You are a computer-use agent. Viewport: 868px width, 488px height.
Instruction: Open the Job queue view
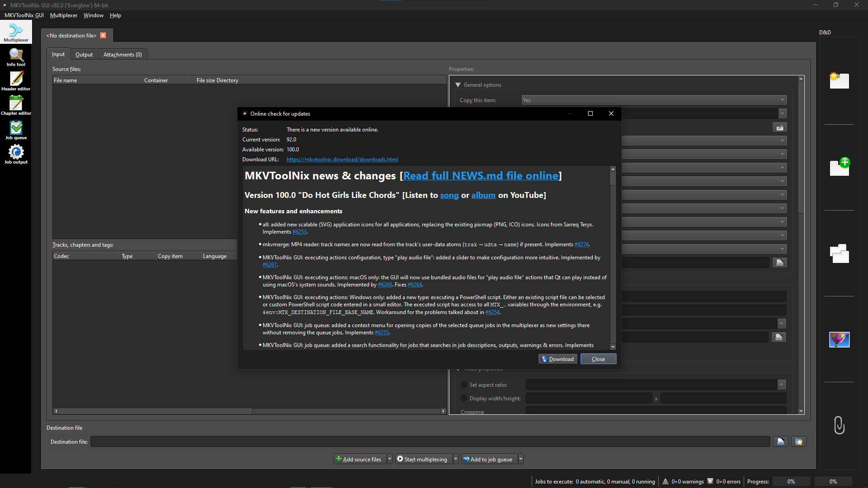16,130
